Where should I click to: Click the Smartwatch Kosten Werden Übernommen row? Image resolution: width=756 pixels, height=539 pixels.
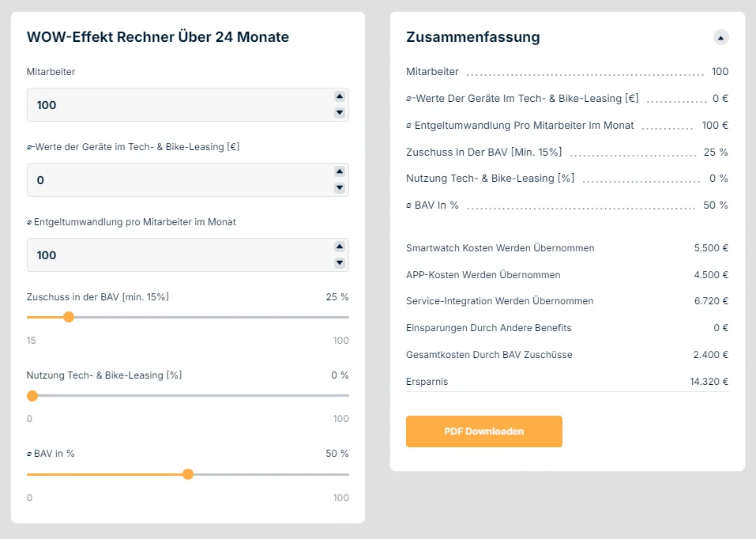567,248
